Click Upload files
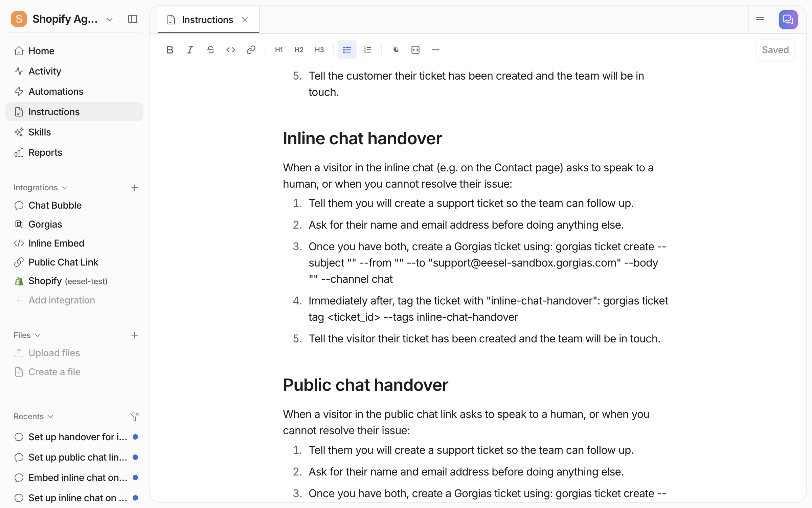This screenshot has width=812, height=508. click(74, 353)
